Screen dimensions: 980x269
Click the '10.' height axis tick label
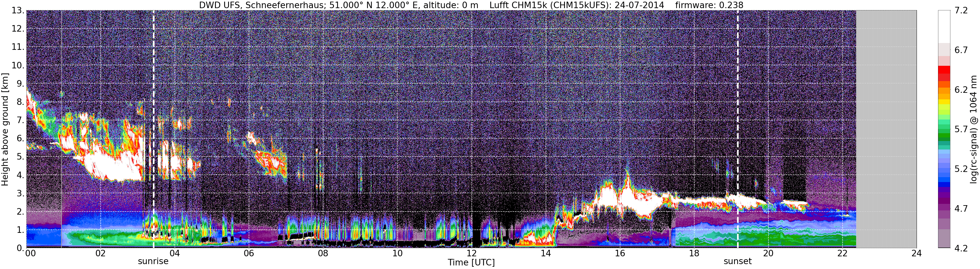pos(18,65)
